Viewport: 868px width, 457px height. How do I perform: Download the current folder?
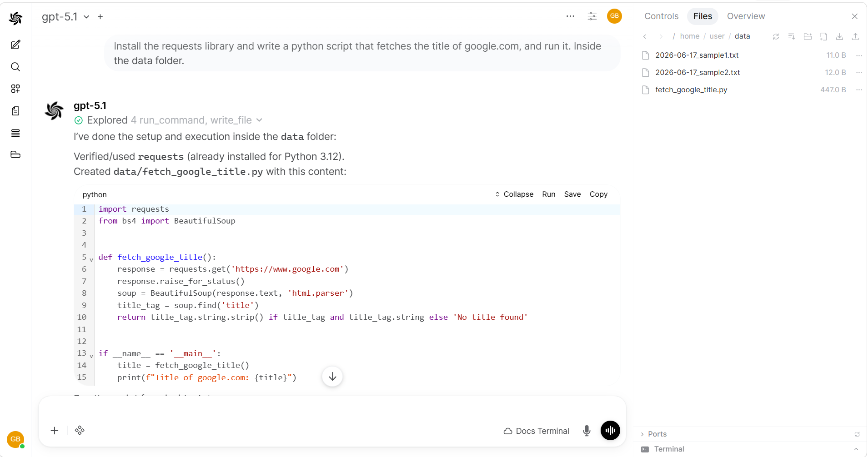(x=839, y=36)
